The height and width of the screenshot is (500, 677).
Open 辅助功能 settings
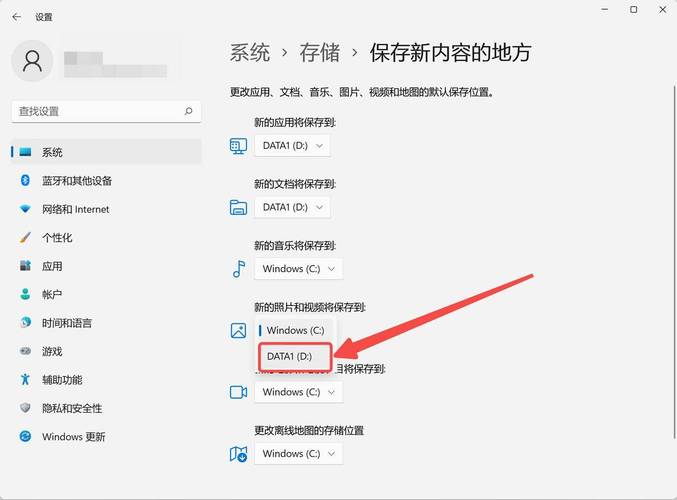tap(106, 380)
